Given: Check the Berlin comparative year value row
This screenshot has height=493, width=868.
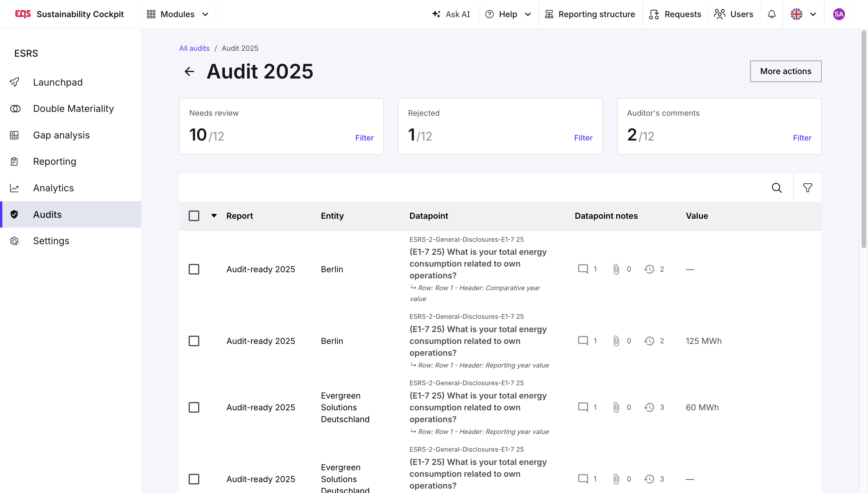Looking at the screenshot, I should click(194, 269).
